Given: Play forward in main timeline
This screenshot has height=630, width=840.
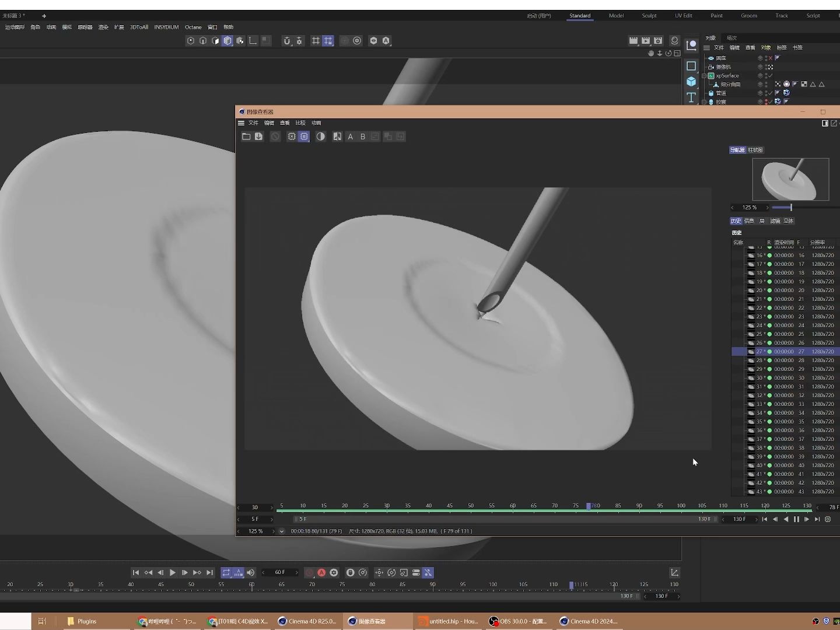Looking at the screenshot, I should [x=173, y=573].
